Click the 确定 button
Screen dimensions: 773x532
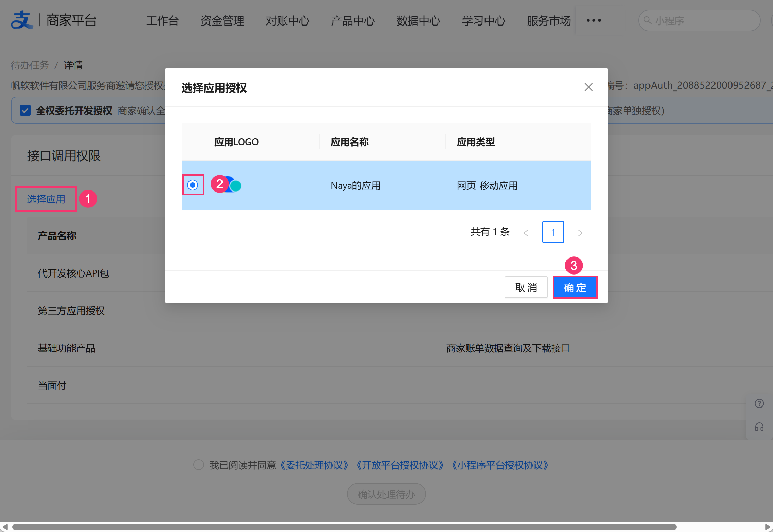pos(575,287)
